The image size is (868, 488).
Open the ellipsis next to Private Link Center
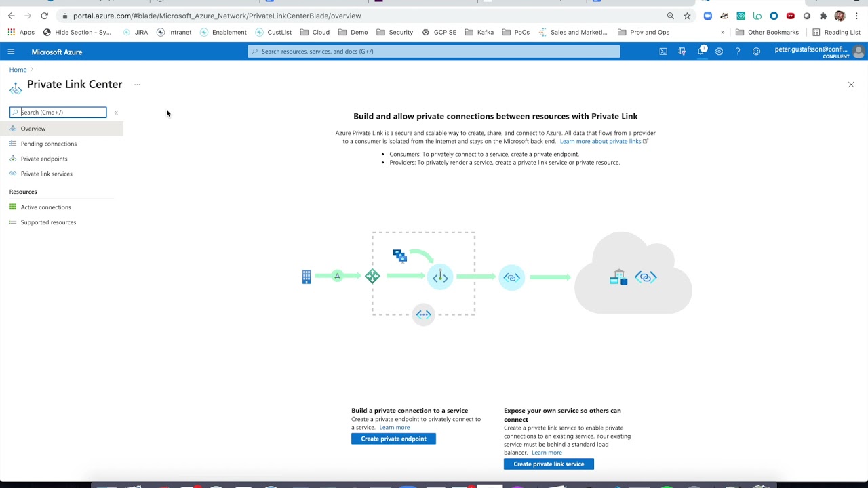click(x=137, y=85)
